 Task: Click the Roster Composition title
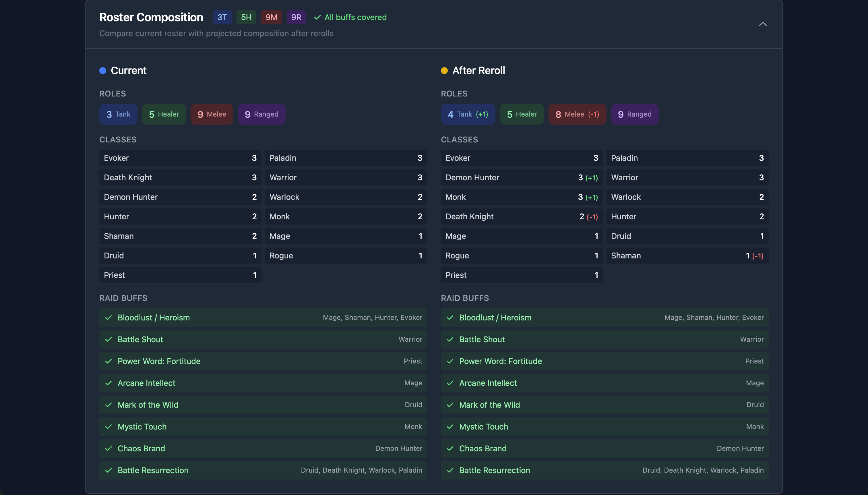(151, 17)
